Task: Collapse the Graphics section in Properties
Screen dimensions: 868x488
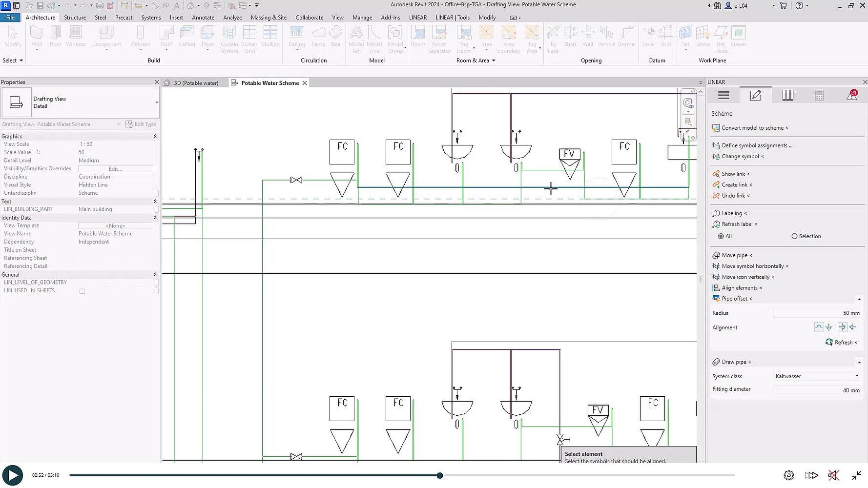Action: coord(155,136)
